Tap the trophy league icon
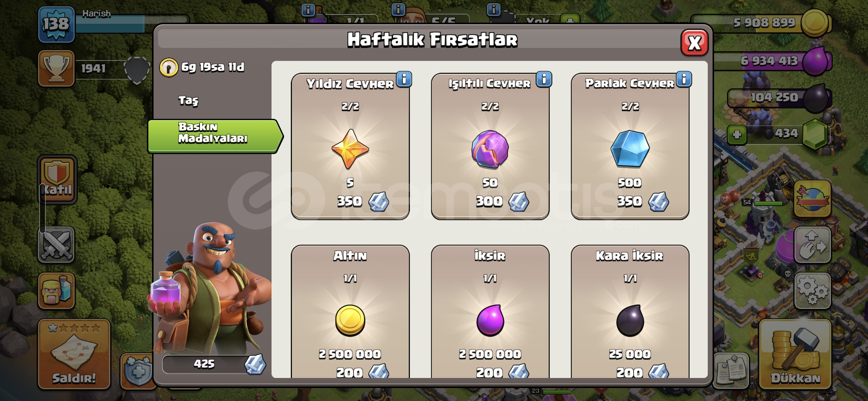 pos(56,68)
